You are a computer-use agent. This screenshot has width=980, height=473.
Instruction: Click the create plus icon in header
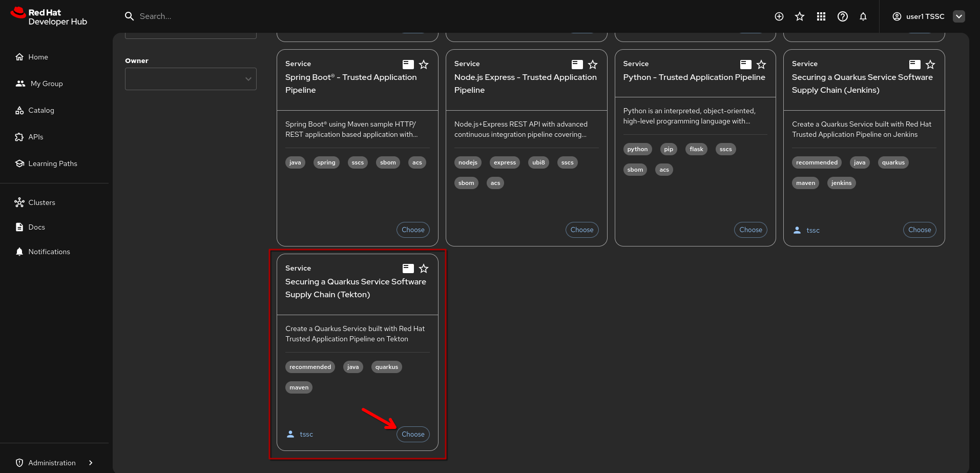tap(779, 16)
